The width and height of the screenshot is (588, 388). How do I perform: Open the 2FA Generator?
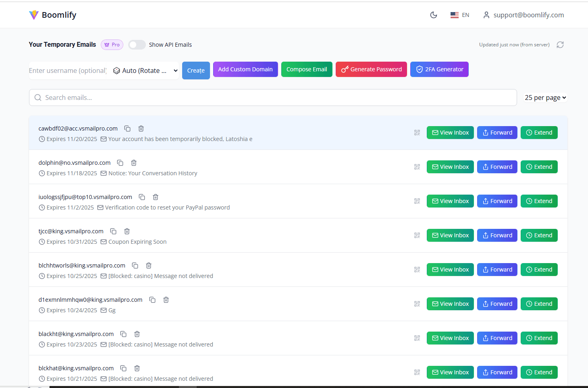(439, 69)
